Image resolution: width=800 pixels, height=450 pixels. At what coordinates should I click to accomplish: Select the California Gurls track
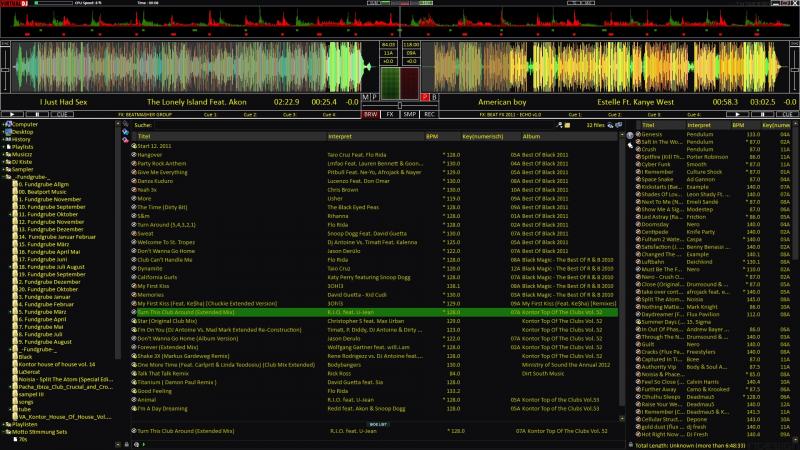pos(157,277)
